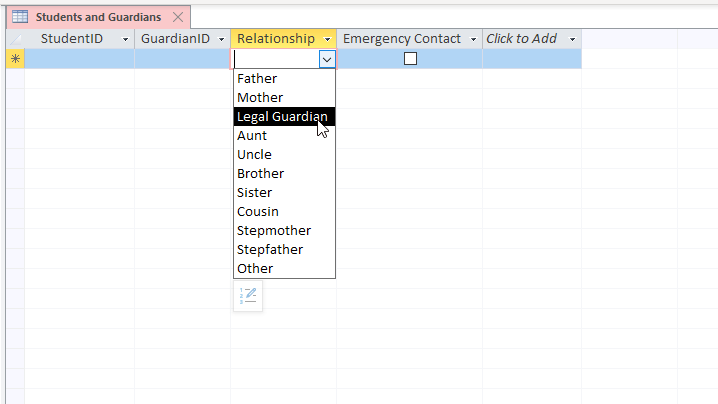Image resolution: width=718 pixels, height=404 pixels.
Task: Open the Relationship column filter arrow
Action: click(x=327, y=39)
